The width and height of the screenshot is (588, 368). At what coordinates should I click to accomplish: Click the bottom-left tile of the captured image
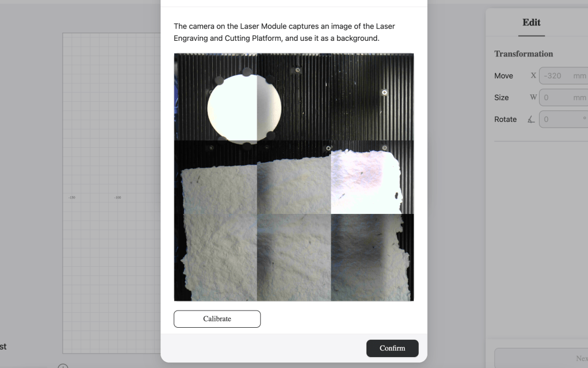point(216,257)
